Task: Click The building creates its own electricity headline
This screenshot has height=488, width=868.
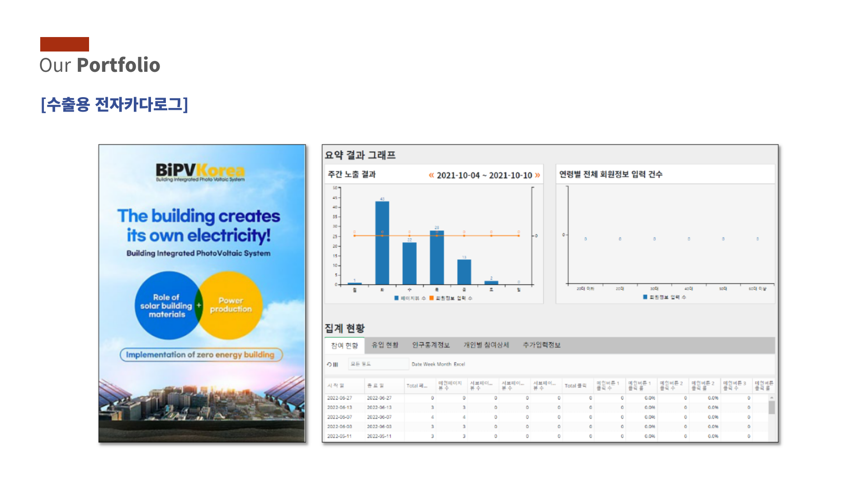Action: 198,225
